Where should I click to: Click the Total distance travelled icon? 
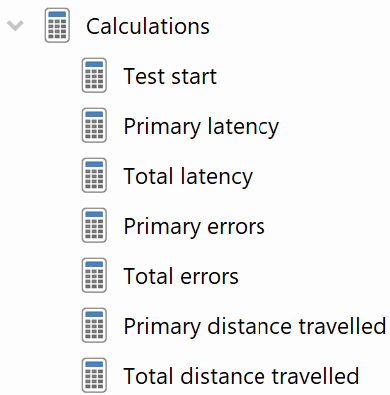[94, 375]
